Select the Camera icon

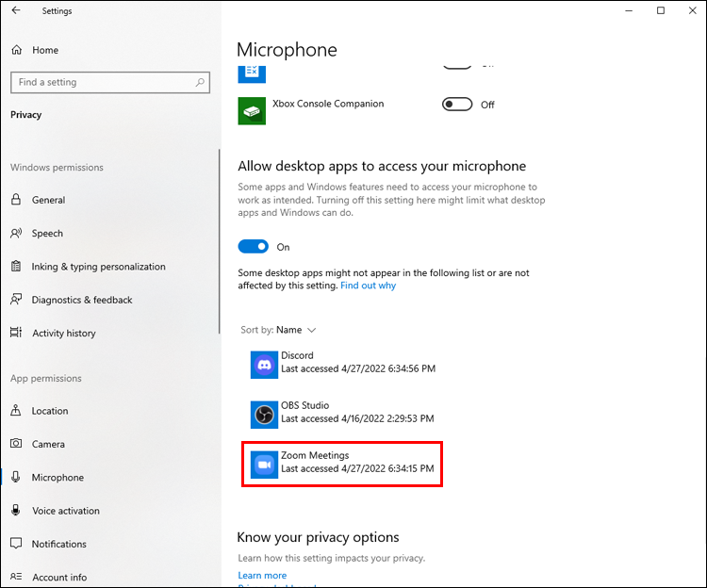point(16,444)
